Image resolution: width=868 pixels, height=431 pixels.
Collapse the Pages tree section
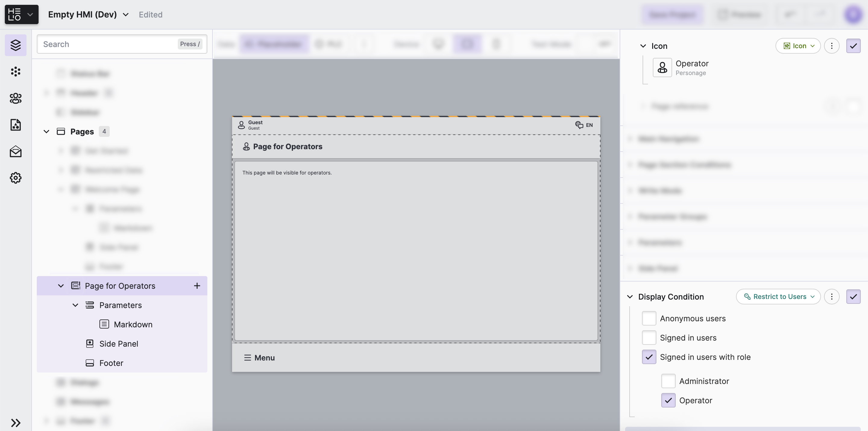(46, 131)
